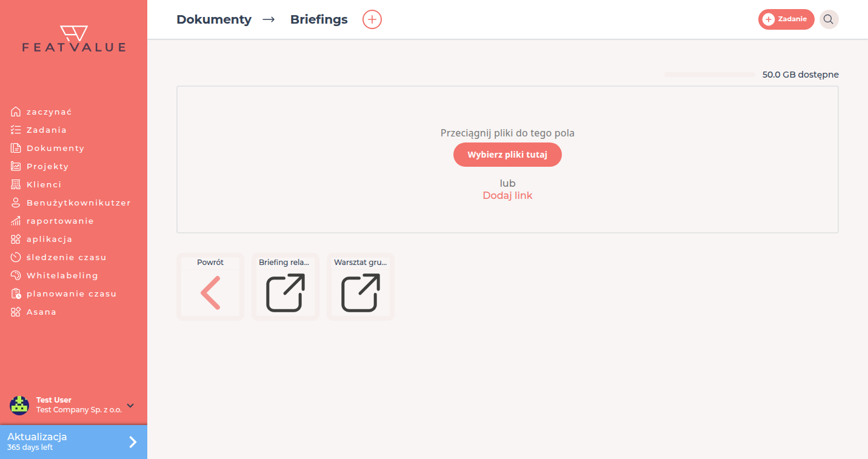This screenshot has height=459, width=868.
Task: Click the Przeciągnij pliki do tego pola text
Action: coord(507,133)
